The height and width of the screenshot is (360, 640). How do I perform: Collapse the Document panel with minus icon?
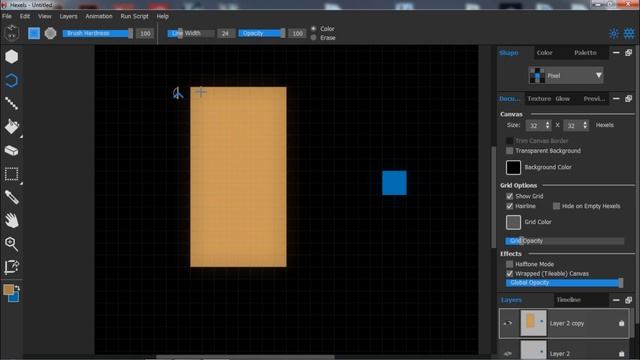[616, 98]
